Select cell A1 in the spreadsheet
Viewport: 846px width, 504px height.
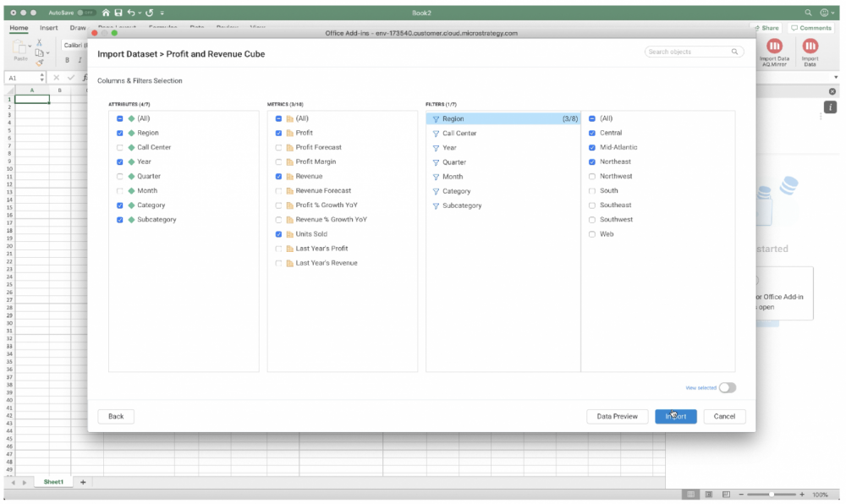click(x=32, y=99)
